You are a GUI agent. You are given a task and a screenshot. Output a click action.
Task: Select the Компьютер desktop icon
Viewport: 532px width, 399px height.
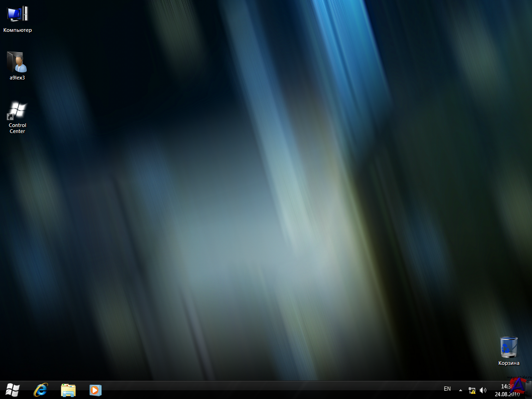(x=18, y=14)
